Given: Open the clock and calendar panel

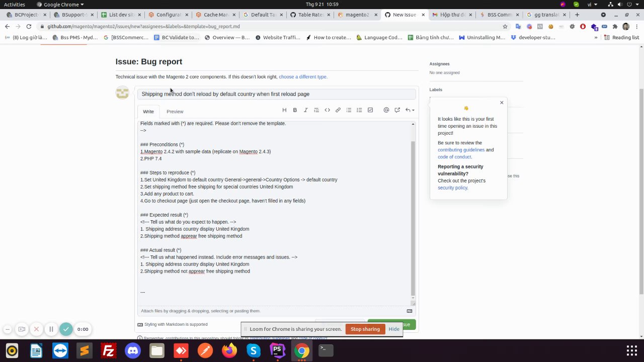Looking at the screenshot, I should coord(322,5).
